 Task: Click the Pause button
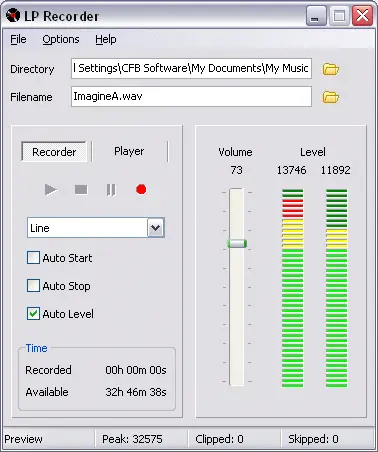pos(111,190)
